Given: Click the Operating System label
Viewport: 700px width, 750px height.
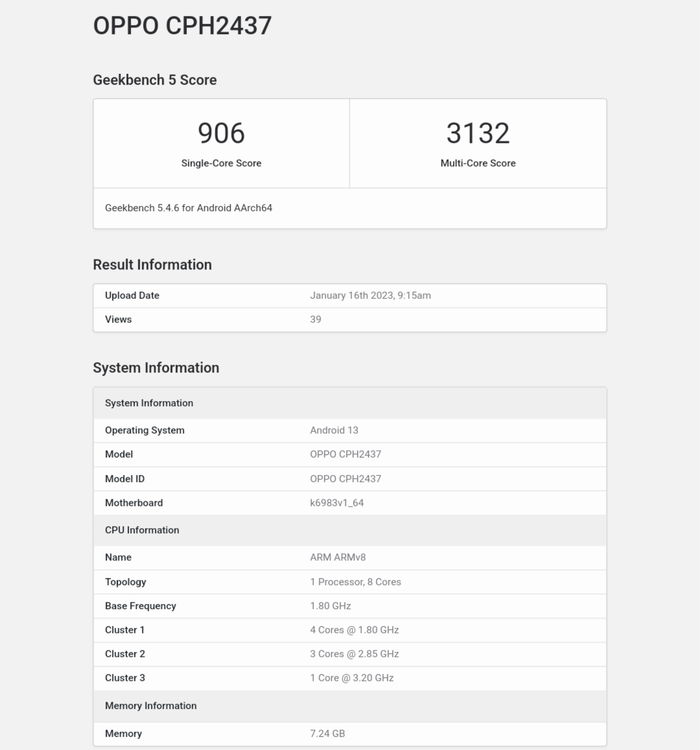Looking at the screenshot, I should (145, 430).
